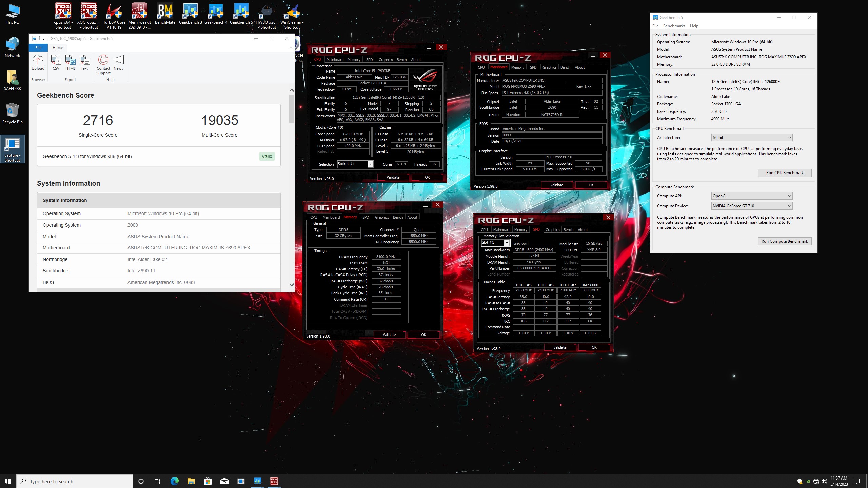This screenshot has height=488, width=868.
Task: Open Help menu in Geekbench 5
Action: click(x=694, y=26)
